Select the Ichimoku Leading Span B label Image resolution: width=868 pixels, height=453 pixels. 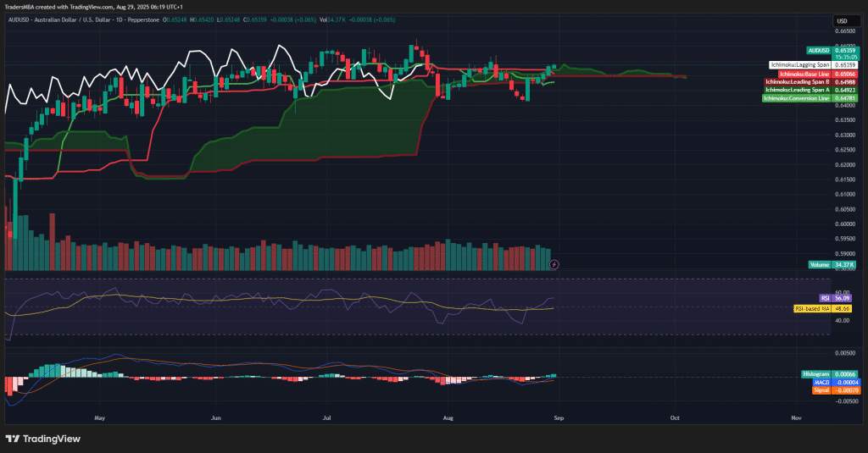797,82
